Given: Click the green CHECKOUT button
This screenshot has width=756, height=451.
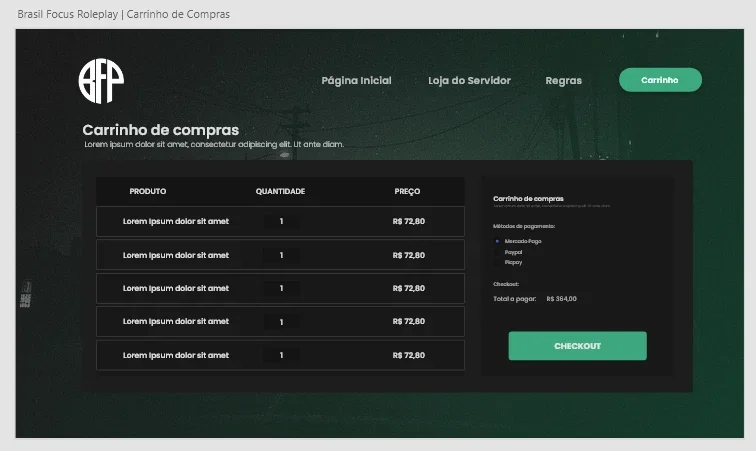Looking at the screenshot, I should coord(578,346).
